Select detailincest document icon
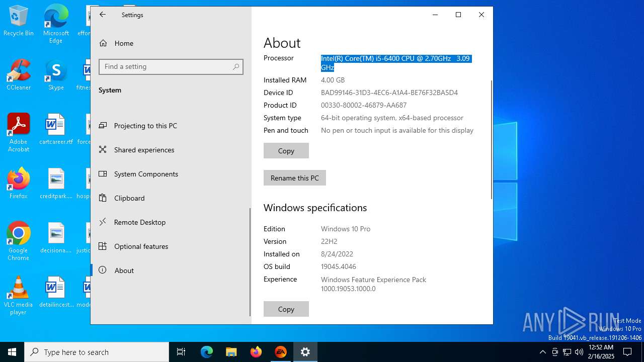 56,293
